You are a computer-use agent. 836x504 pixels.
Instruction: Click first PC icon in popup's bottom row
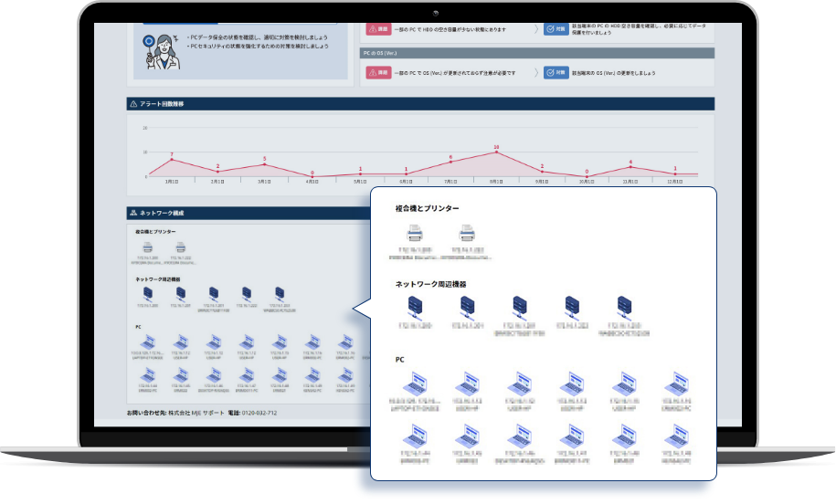(x=415, y=436)
